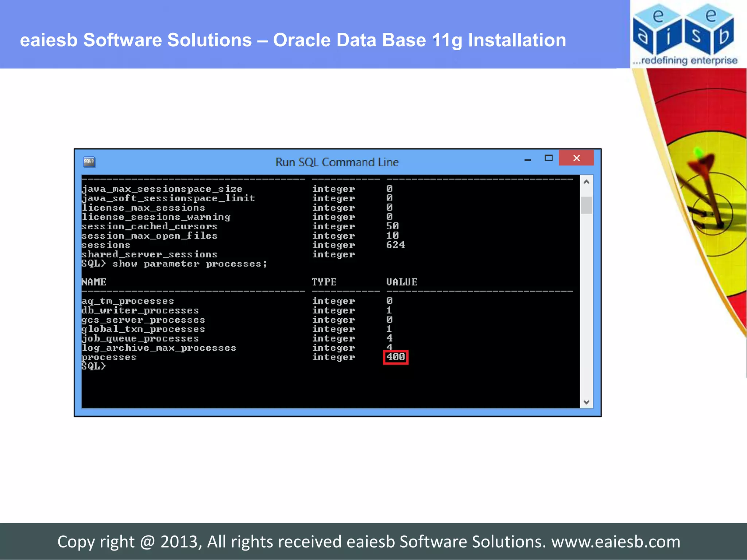
Task: Click the sessions value 624
Action: click(396, 245)
